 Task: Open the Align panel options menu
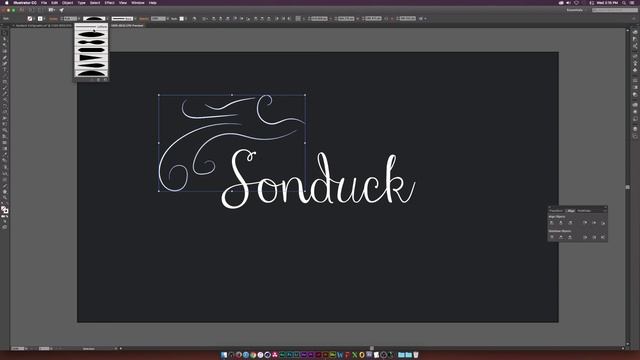(x=604, y=211)
